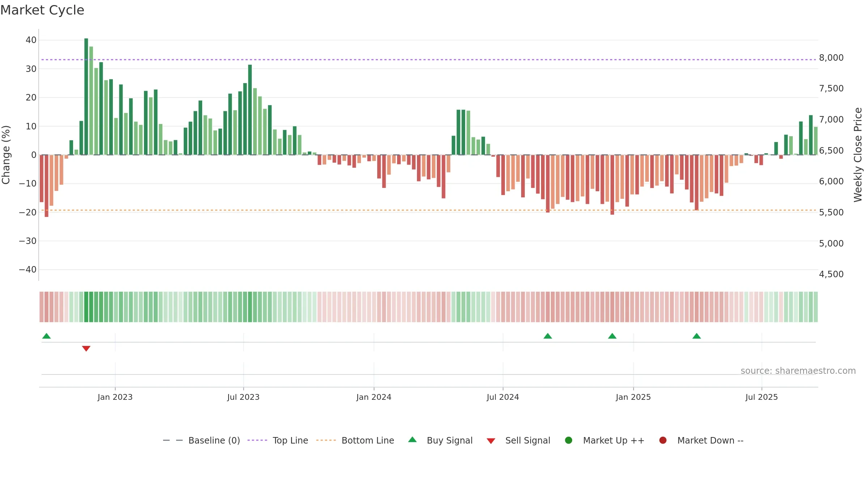This screenshot has height=488, width=868.
Task: Toggle the Buy Signal legend entry
Action: pos(440,440)
